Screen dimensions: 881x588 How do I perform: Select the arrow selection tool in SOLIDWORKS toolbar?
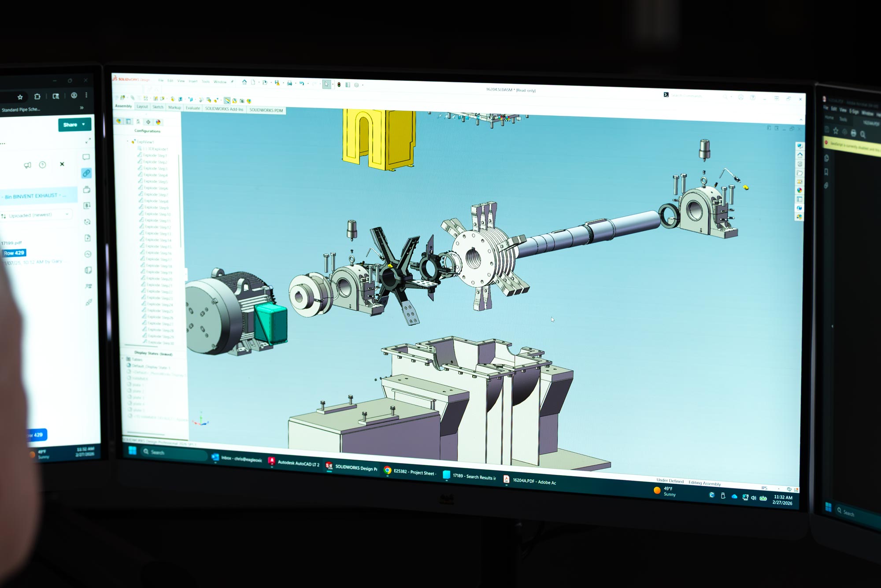click(326, 84)
